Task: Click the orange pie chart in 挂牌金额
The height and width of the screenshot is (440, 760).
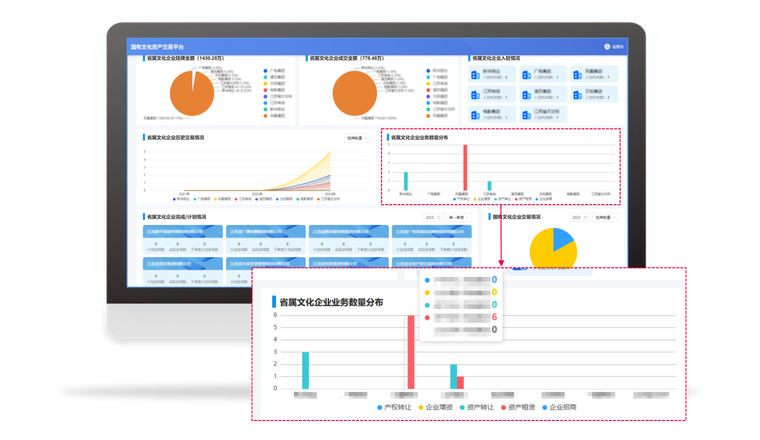Action: click(191, 93)
